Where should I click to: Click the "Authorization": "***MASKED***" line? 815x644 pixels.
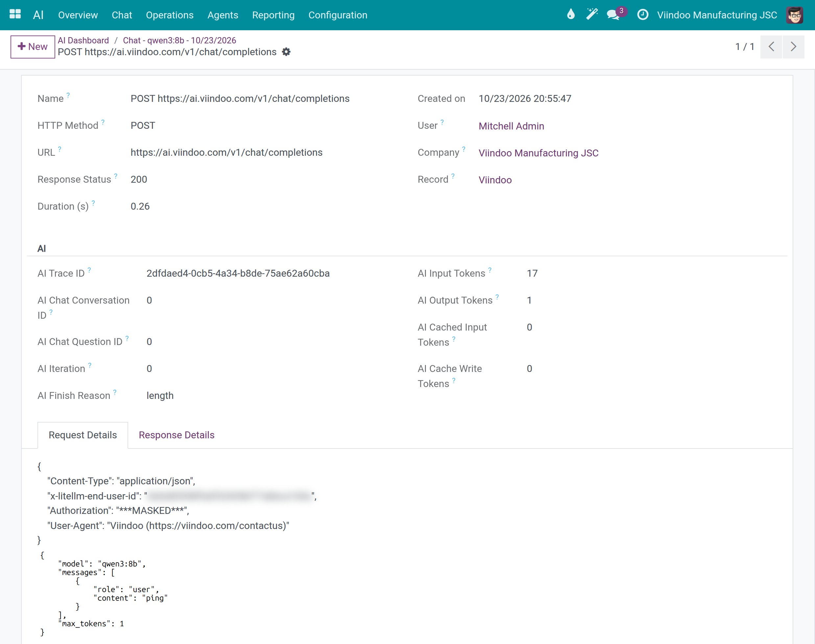coord(118,511)
